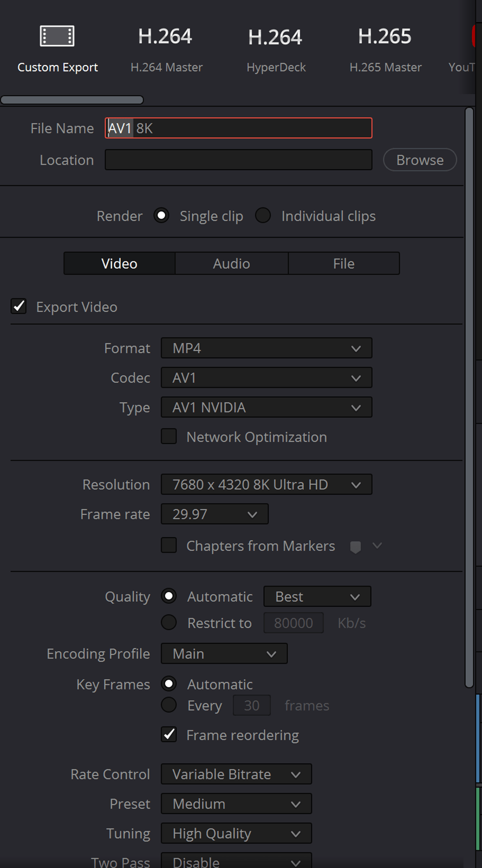
Task: Enable the Network Optimization checkbox
Action: (x=169, y=436)
